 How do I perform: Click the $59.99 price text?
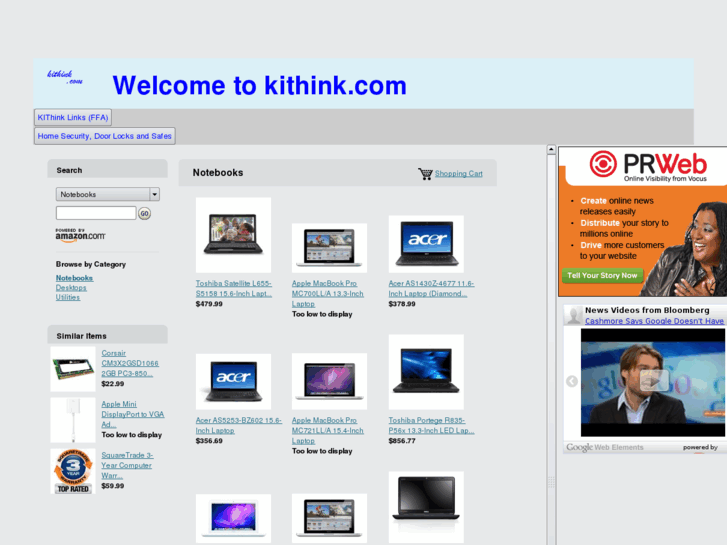113,486
